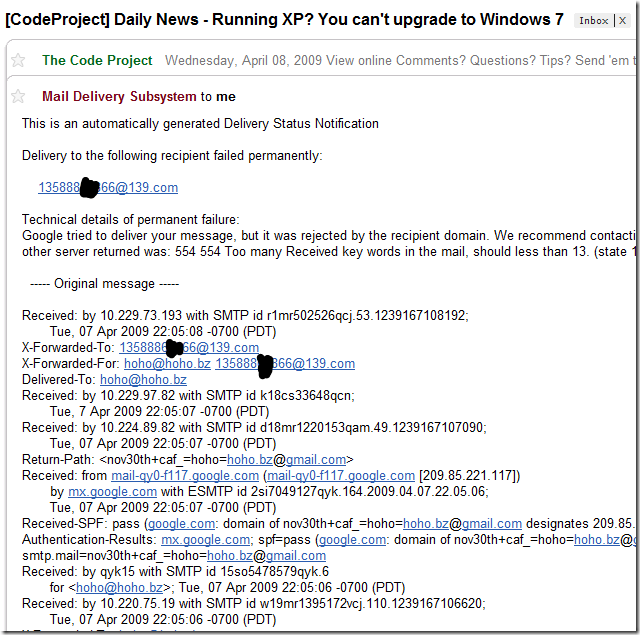Open mx.google.com link after 'by'
Screen dimensions: 640x635
(112, 491)
